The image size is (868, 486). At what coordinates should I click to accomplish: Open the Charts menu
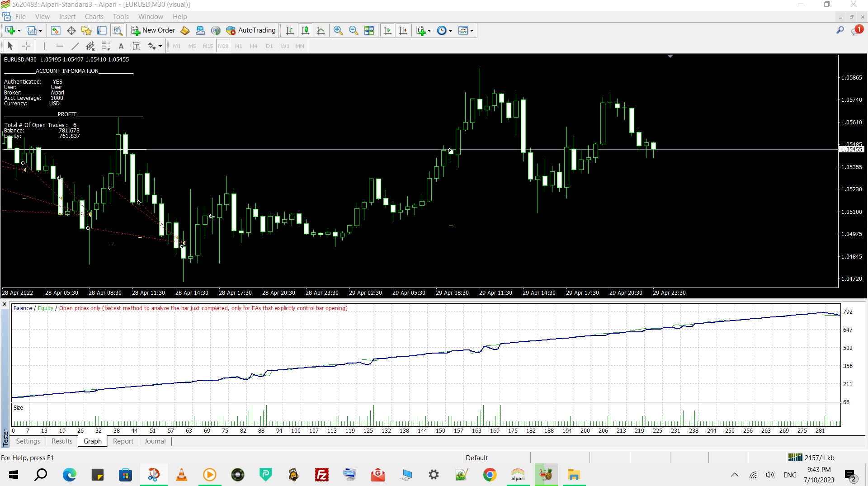94,17
